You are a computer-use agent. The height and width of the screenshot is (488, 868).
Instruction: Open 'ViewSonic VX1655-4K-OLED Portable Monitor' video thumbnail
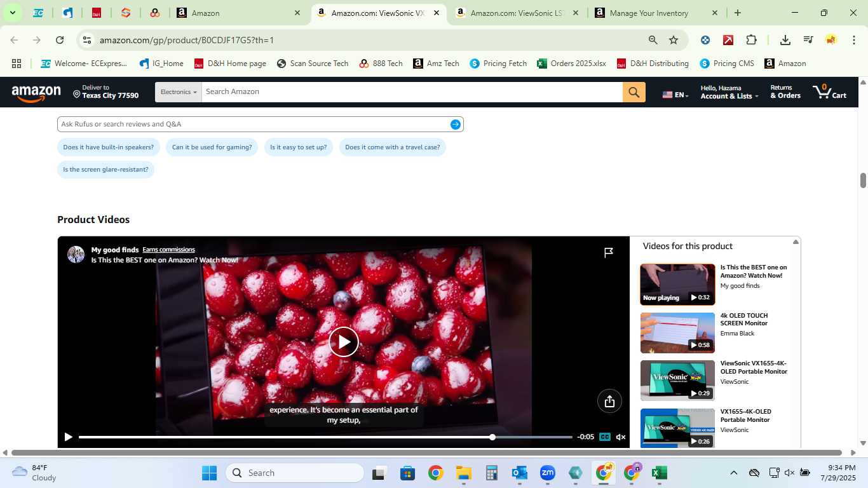[677, 381]
